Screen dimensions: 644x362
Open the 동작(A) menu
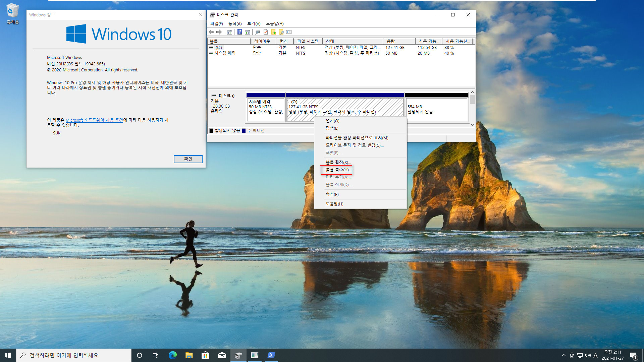click(235, 23)
